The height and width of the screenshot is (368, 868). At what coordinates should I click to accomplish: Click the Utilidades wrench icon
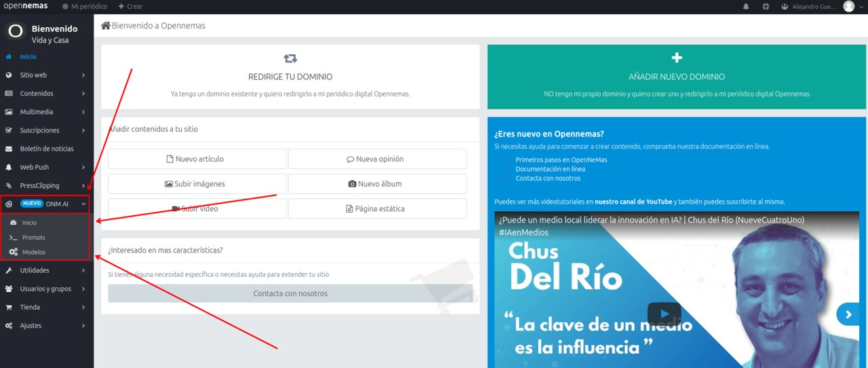coord(8,270)
